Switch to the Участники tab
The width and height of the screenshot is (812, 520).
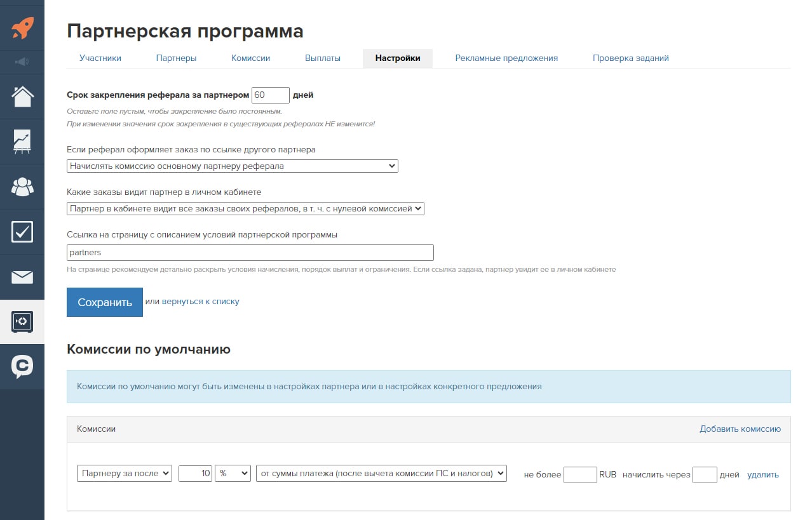pos(100,58)
